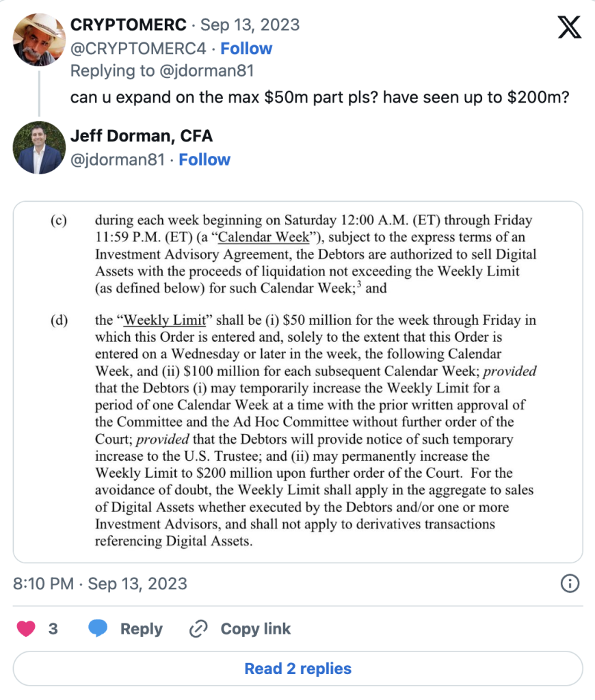This screenshot has width=595, height=700.
Task: Click the X logo icon
Action: [569, 27]
